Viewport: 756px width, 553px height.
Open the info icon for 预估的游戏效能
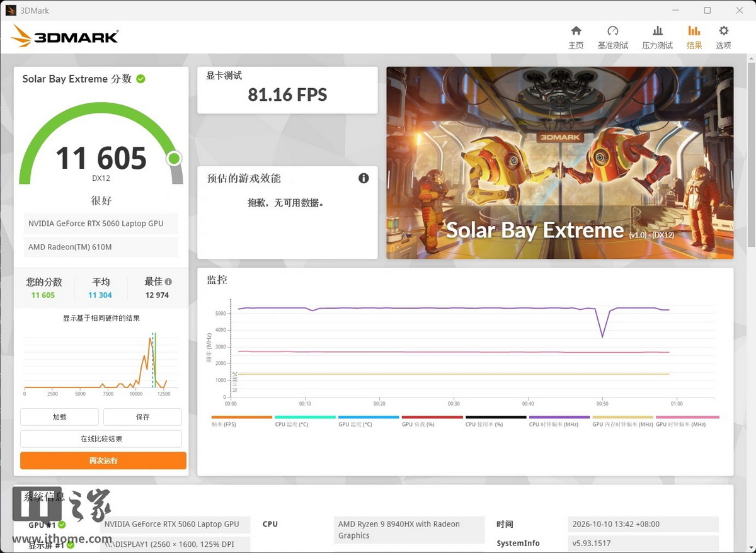pyautogui.click(x=364, y=178)
